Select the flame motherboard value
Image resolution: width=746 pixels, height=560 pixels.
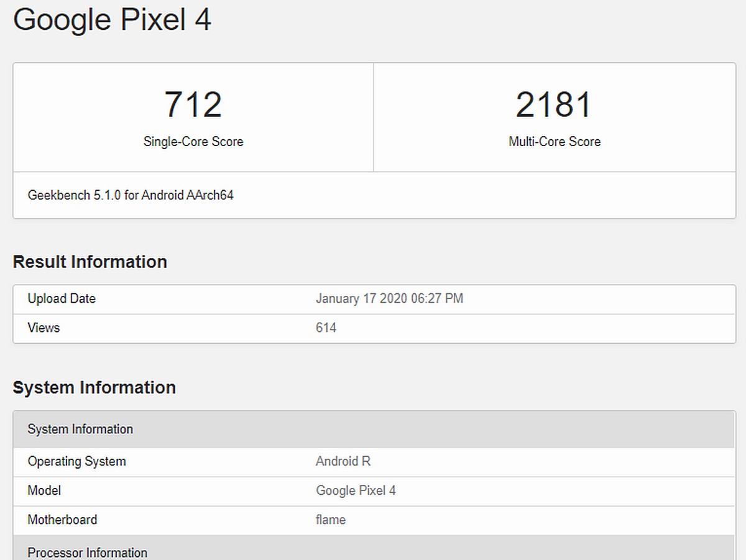tap(331, 520)
